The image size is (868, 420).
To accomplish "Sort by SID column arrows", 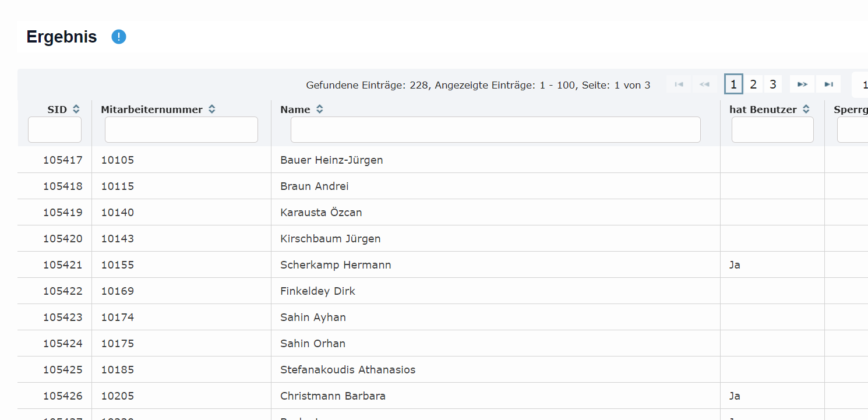I will (76, 110).
